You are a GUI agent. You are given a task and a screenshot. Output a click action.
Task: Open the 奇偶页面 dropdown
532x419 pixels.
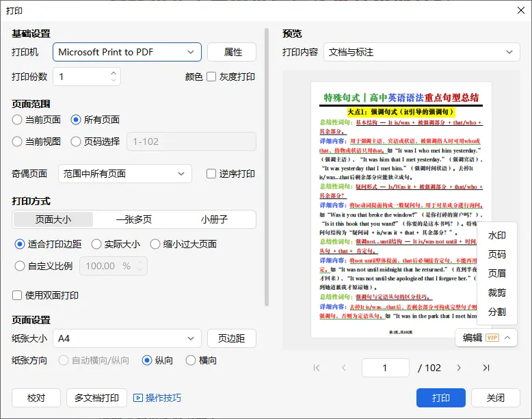[x=125, y=174]
